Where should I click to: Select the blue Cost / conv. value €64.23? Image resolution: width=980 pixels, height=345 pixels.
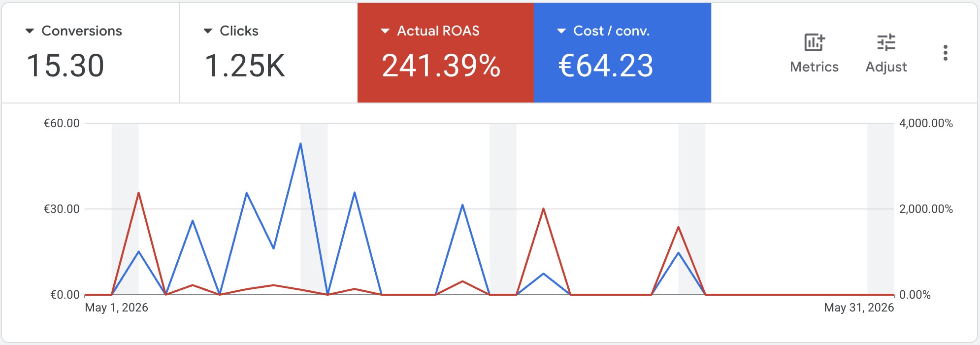click(x=606, y=66)
